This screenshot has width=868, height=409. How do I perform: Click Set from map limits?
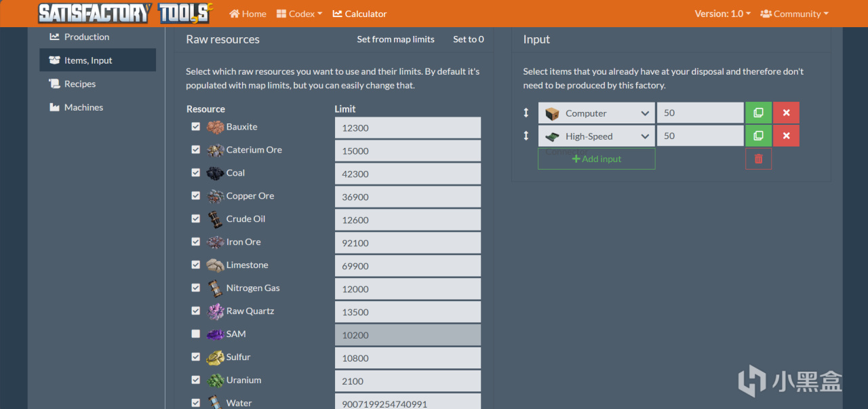pyautogui.click(x=396, y=39)
